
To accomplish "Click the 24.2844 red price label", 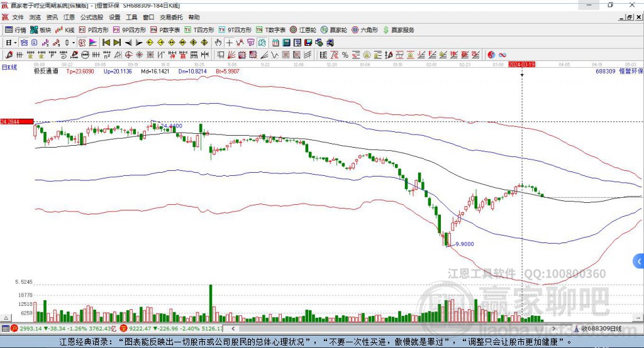I will (17, 121).
